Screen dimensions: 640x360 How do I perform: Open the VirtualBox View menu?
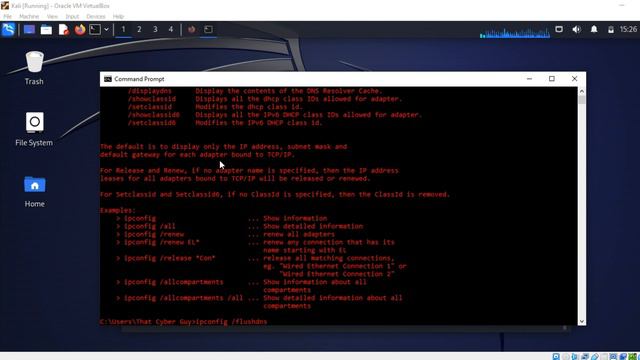click(52, 16)
